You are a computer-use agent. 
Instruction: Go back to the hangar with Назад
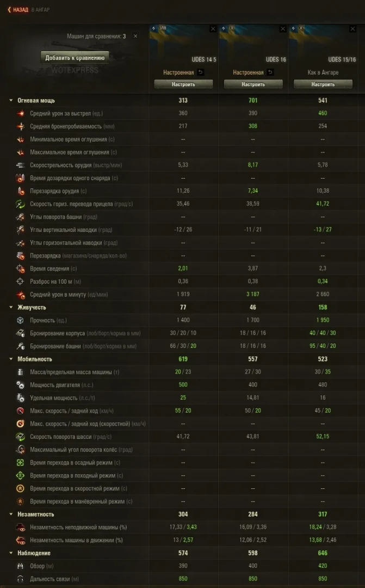coord(17,9)
